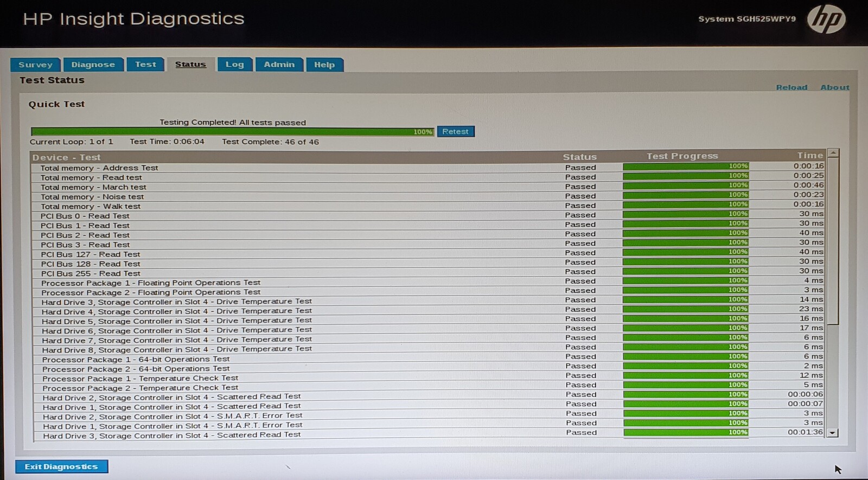Click 'Test Time: 0:06:04' text
The image size is (868, 480).
pos(167,142)
